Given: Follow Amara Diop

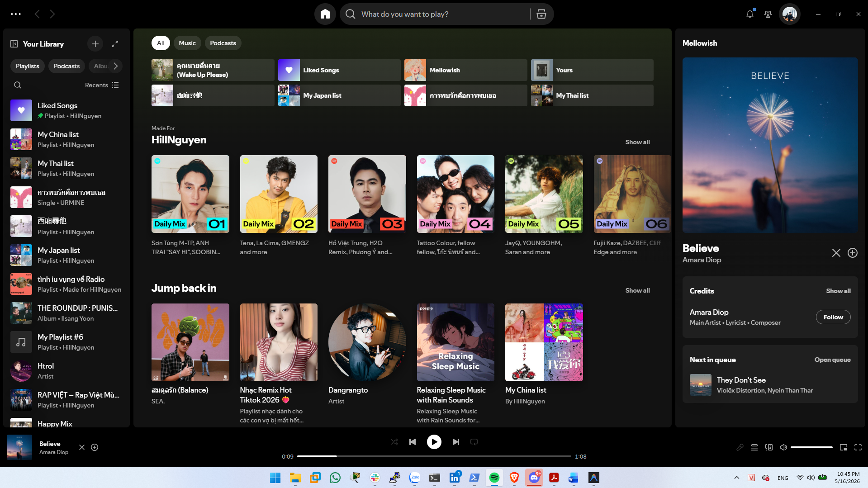Looking at the screenshot, I should 833,317.
